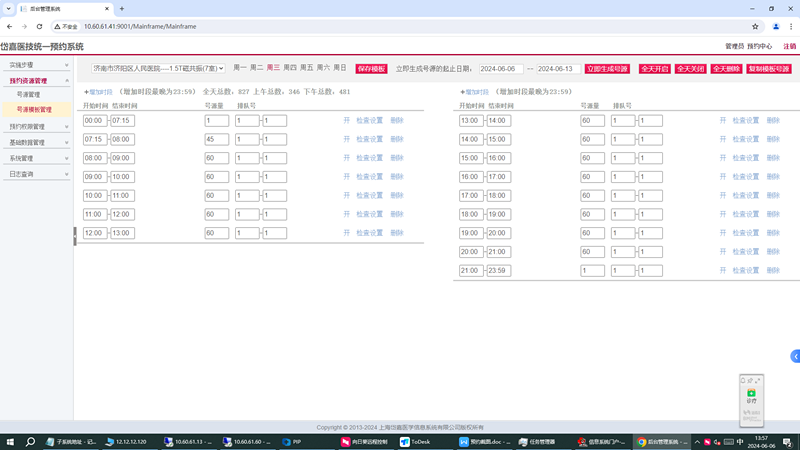Click 检查设置 for the 21:00-23:59 slot
Screen dimensions: 800x450
746,271
